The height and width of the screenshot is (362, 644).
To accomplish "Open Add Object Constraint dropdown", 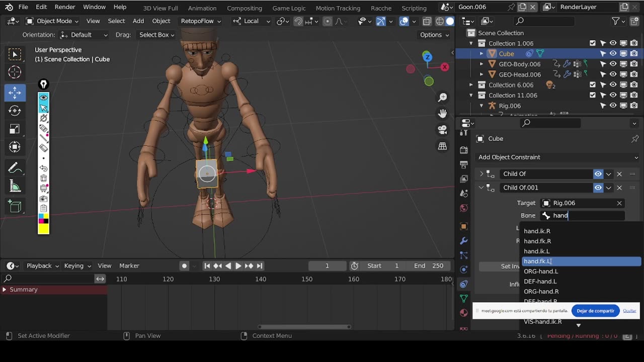I will point(557,157).
